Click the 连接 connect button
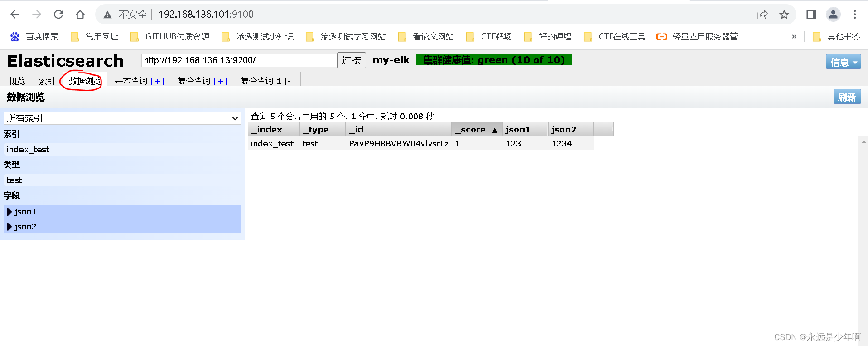The width and height of the screenshot is (868, 346). click(x=352, y=60)
